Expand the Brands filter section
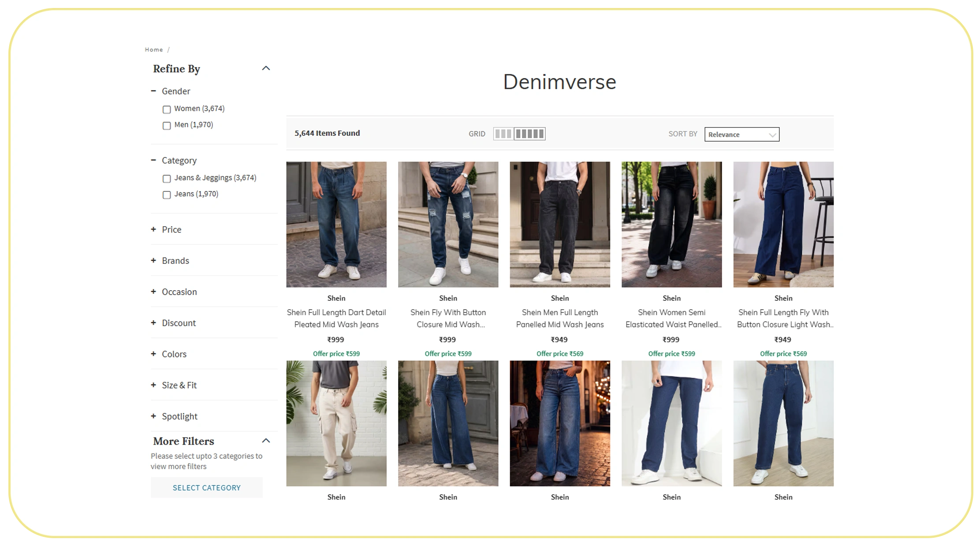This screenshot has width=980, height=547. point(153,260)
